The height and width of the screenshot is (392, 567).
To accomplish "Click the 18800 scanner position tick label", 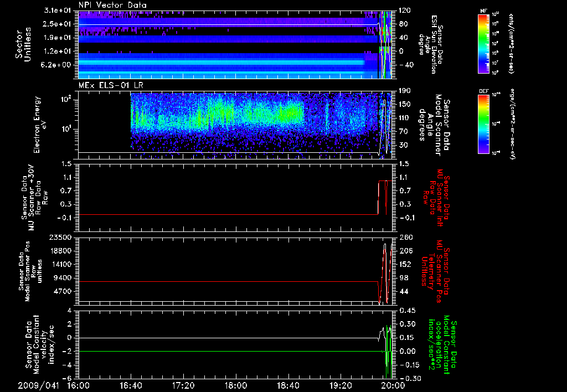I will tap(60, 251).
